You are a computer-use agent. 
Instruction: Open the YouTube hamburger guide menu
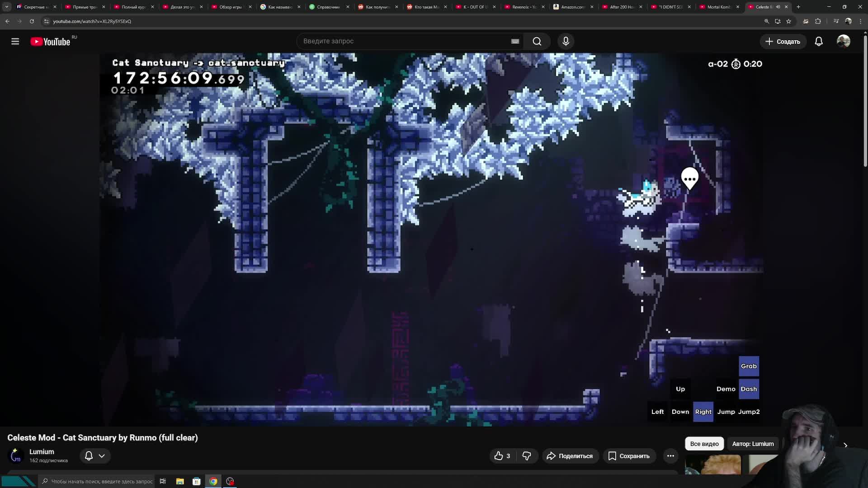15,42
